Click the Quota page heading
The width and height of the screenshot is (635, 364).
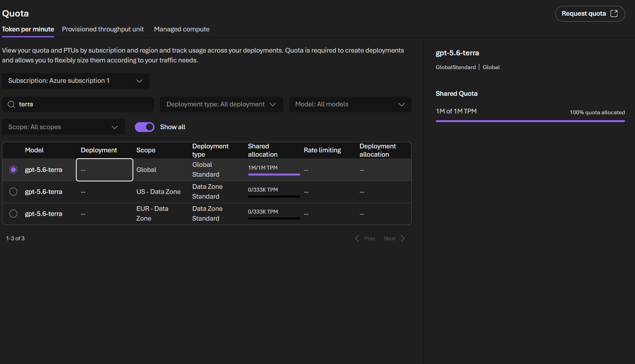pos(15,13)
